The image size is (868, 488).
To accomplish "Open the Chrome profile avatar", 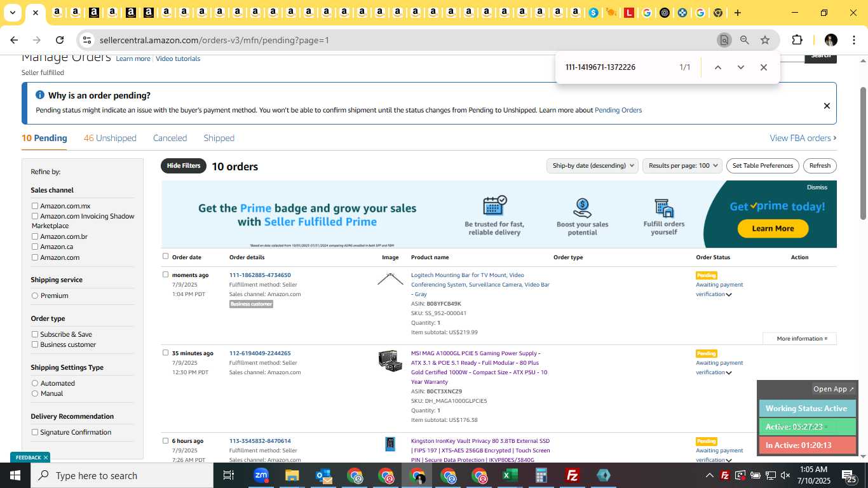I will [831, 40].
